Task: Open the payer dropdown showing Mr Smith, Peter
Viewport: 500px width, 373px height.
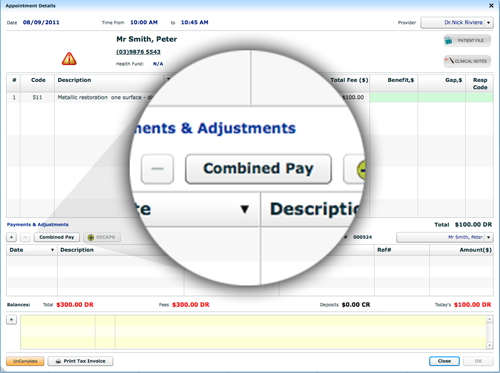Action: (x=489, y=237)
